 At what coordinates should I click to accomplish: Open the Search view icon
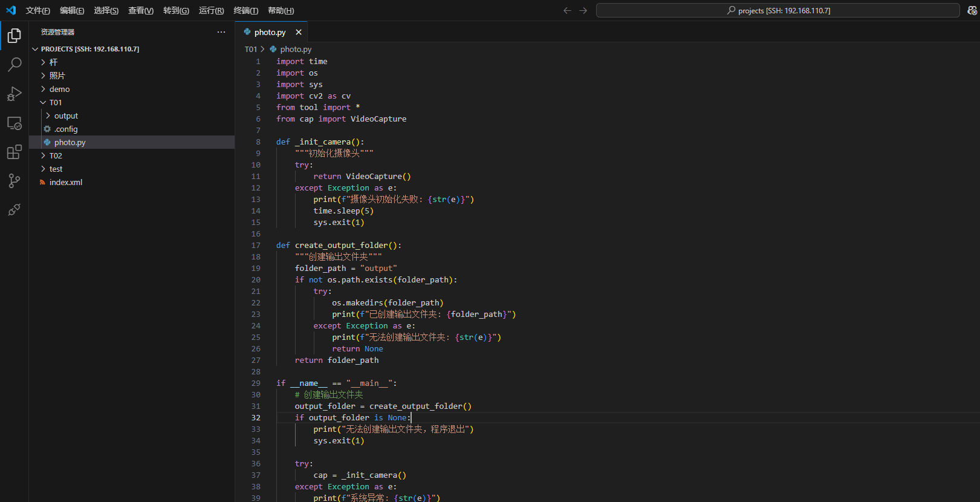tap(15, 64)
